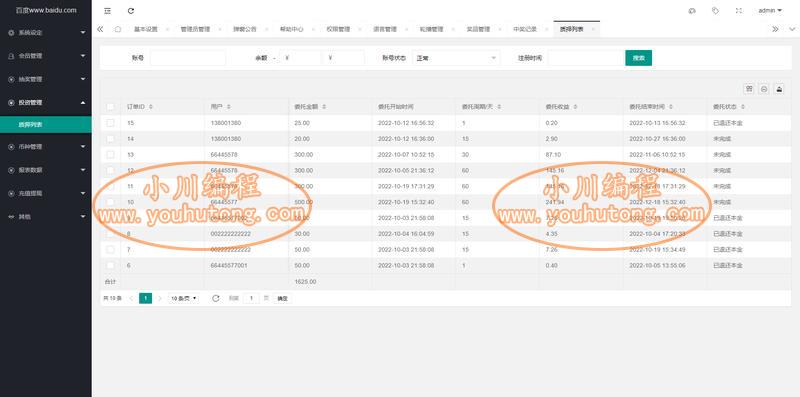800x397 pixels.
Task: Select 质押列表 in the sidebar
Action: [x=46, y=125]
